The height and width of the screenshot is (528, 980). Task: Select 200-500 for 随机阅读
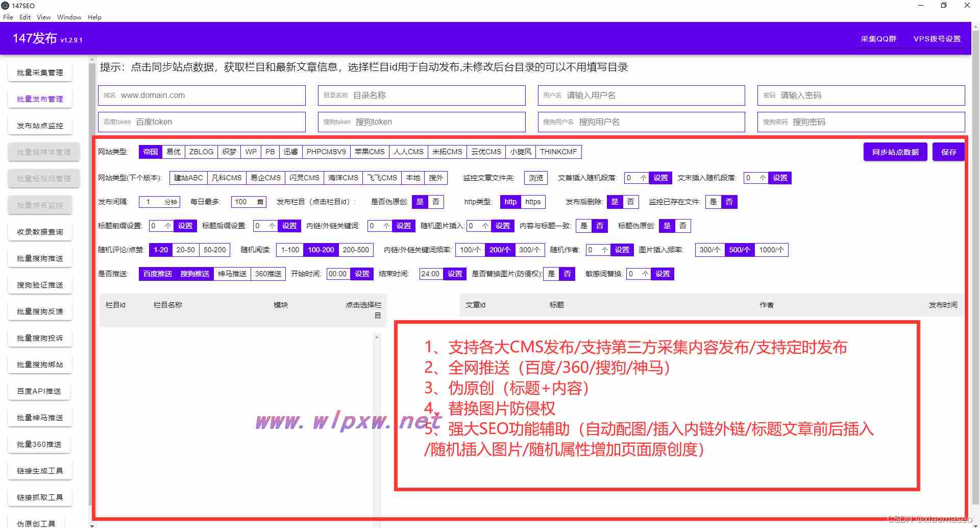click(x=356, y=250)
